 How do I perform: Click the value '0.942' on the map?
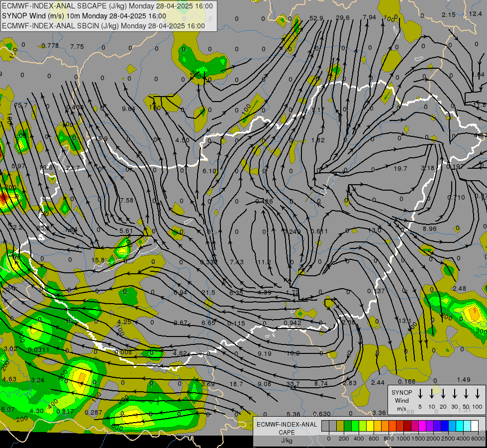coord(292,323)
